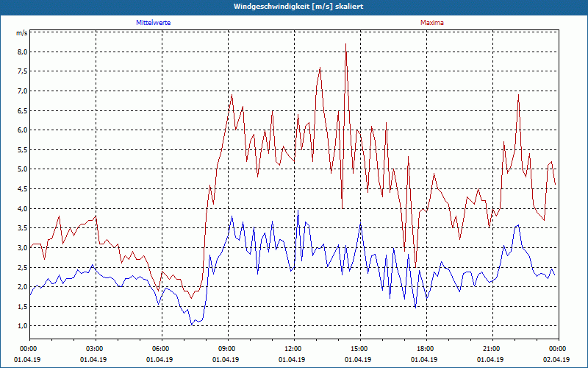Click the y-axis value "7,0"
This screenshot has width=588, height=368.
(24, 91)
